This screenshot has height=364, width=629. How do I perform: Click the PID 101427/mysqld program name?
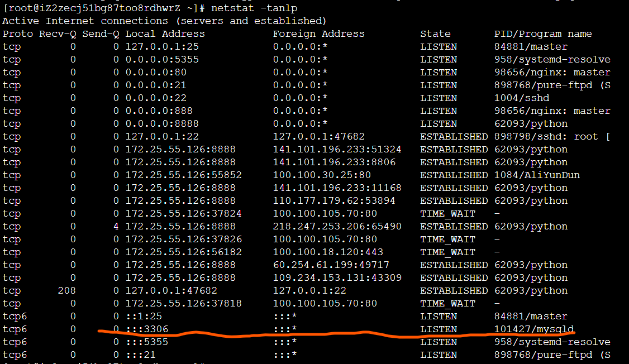point(533,329)
